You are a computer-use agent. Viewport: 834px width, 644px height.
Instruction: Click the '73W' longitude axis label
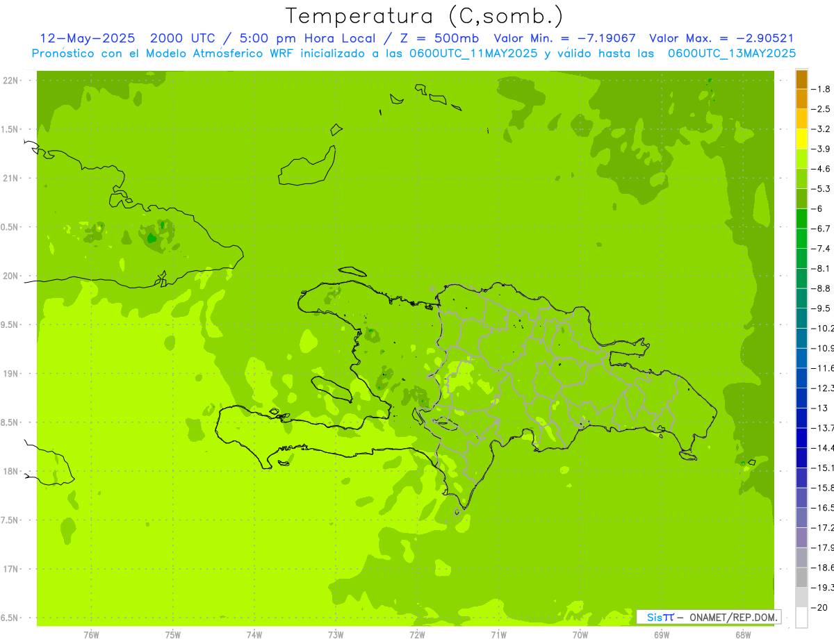pyautogui.click(x=336, y=635)
